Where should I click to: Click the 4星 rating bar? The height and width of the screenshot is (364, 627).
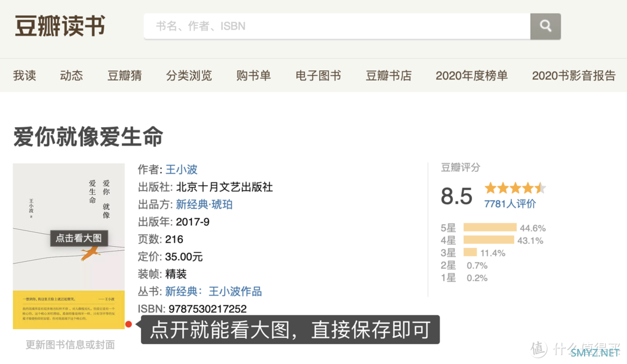click(x=489, y=240)
